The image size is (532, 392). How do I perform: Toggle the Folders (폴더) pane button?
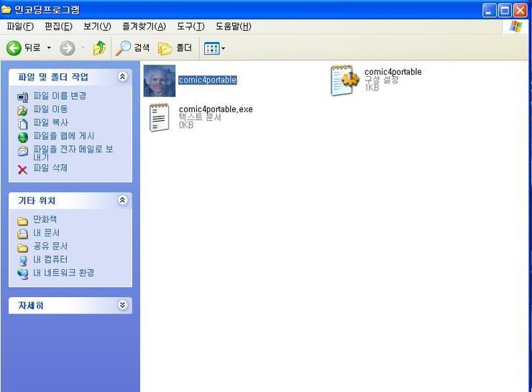pos(175,48)
